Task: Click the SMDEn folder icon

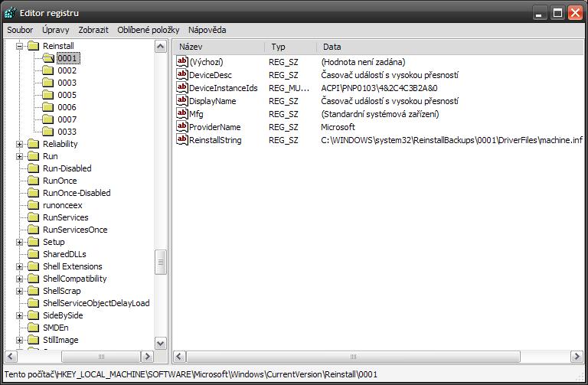Action: 34,328
